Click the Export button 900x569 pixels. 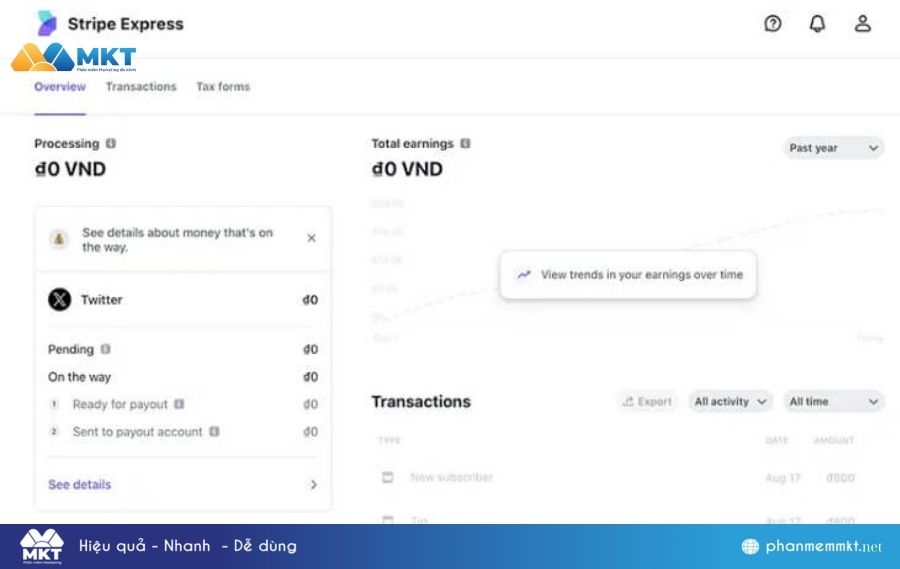[647, 401]
